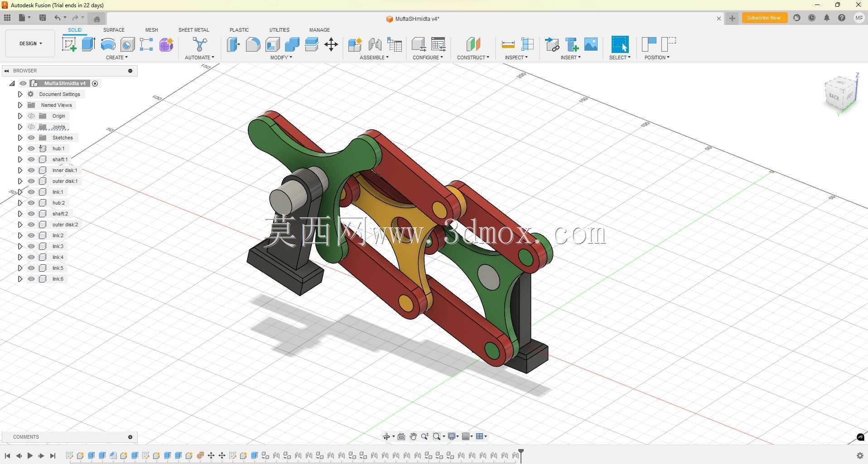The image size is (868, 464).
Task: Open the ASSEMBLE dropdown menu
Action: pyautogui.click(x=374, y=57)
